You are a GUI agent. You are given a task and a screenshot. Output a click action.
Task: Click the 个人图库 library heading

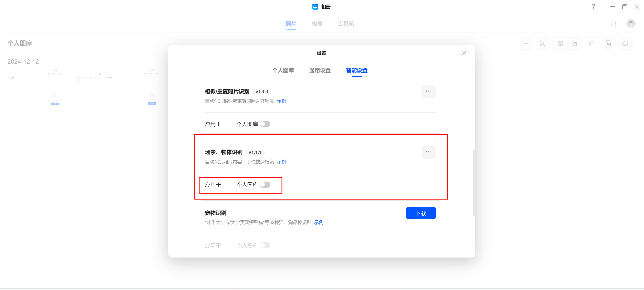[20, 43]
